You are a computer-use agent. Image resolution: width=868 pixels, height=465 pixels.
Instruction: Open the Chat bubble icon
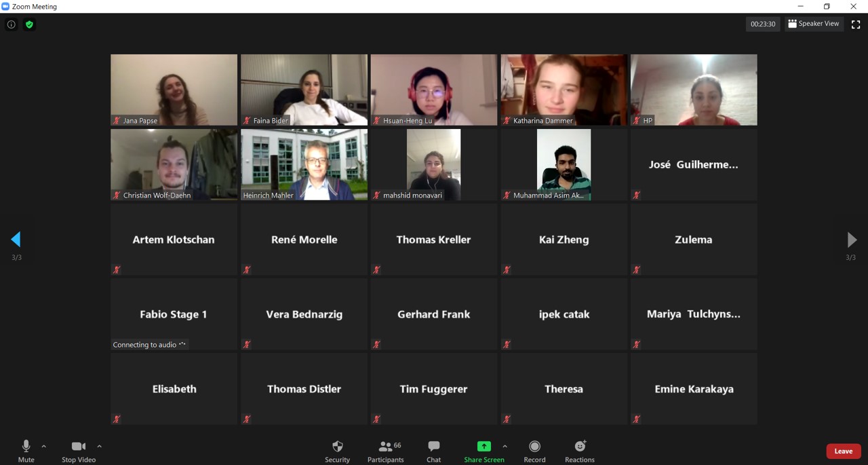[x=434, y=447]
